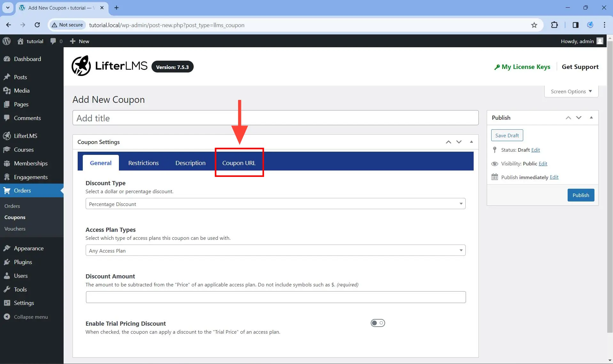613x364 pixels.
Task: Click the Save Draft button
Action: (x=507, y=135)
